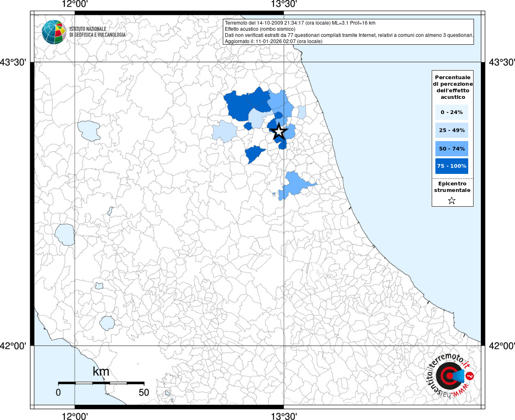Click the star symbol in the legend
Viewport: 515px width, 420px height.
pos(452,201)
